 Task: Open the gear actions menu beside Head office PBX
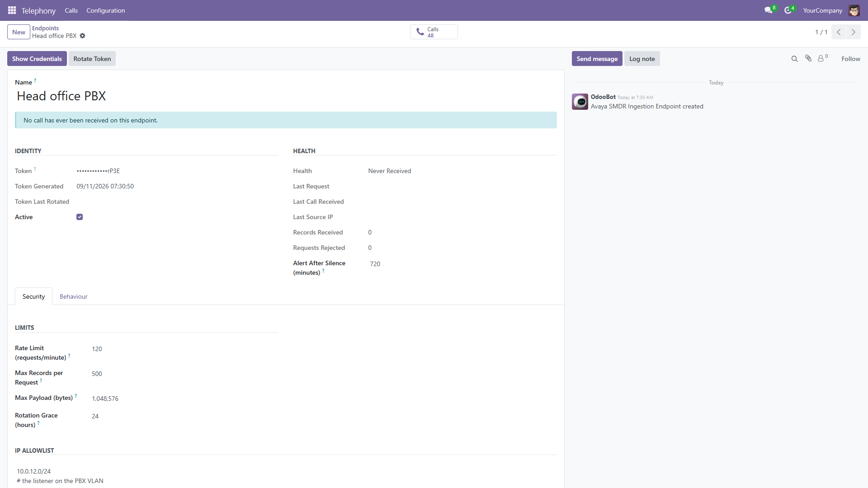pos(82,36)
